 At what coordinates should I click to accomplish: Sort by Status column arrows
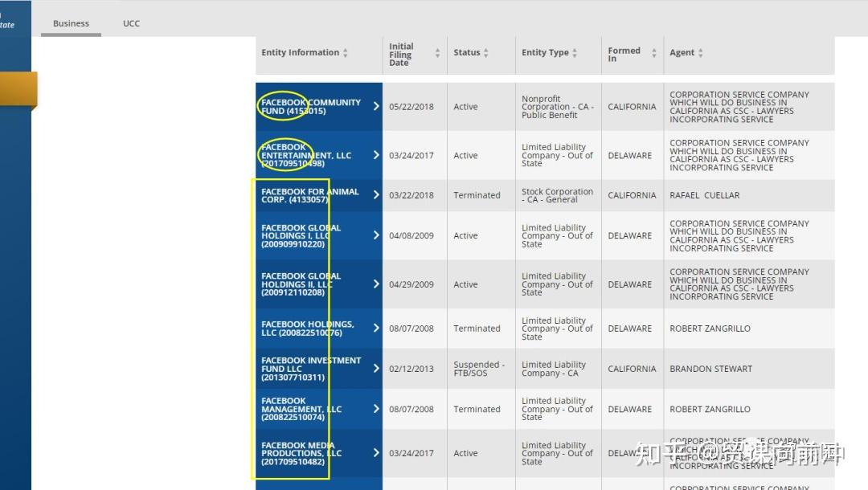(486, 52)
